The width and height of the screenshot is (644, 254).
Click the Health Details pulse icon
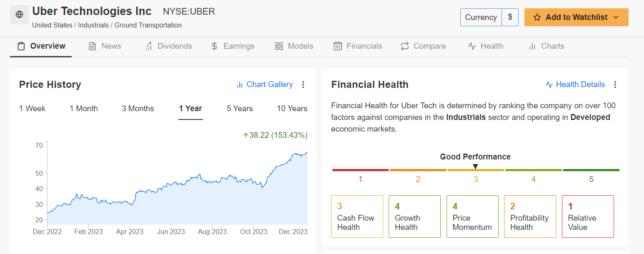(x=549, y=85)
